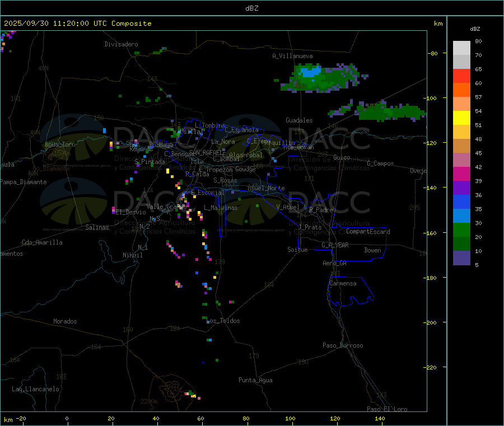Click the large green radar echo below A_Villanueva
Image resolution: width=504 pixels, height=426 pixels.
pyautogui.click(x=321, y=78)
